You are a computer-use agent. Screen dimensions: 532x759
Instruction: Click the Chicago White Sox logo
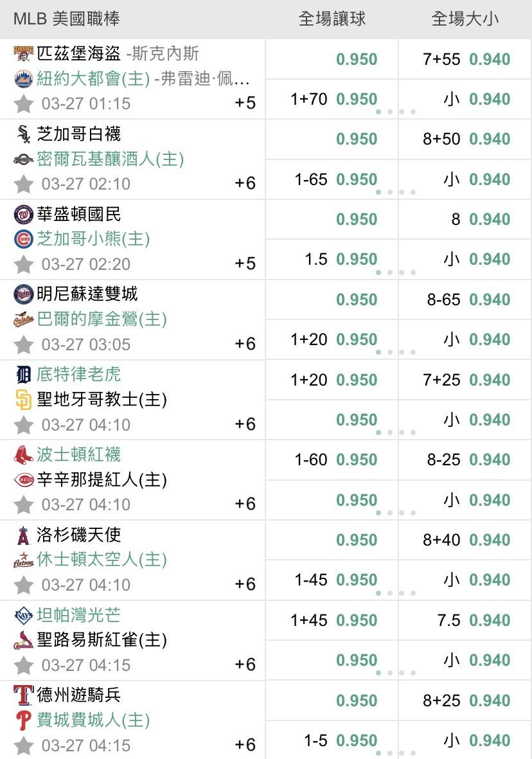click(x=22, y=134)
